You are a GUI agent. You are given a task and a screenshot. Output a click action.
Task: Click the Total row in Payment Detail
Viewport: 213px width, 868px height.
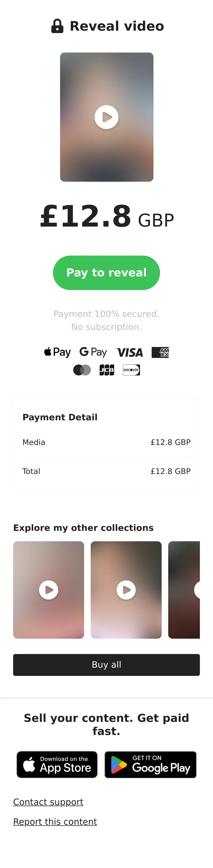pos(106,471)
